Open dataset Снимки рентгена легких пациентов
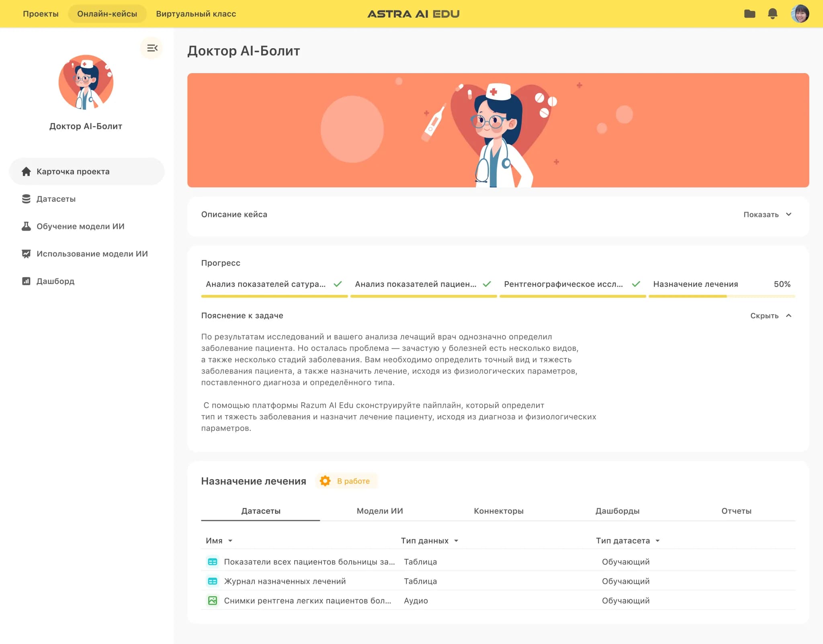Image resolution: width=823 pixels, height=644 pixels. pyautogui.click(x=307, y=601)
